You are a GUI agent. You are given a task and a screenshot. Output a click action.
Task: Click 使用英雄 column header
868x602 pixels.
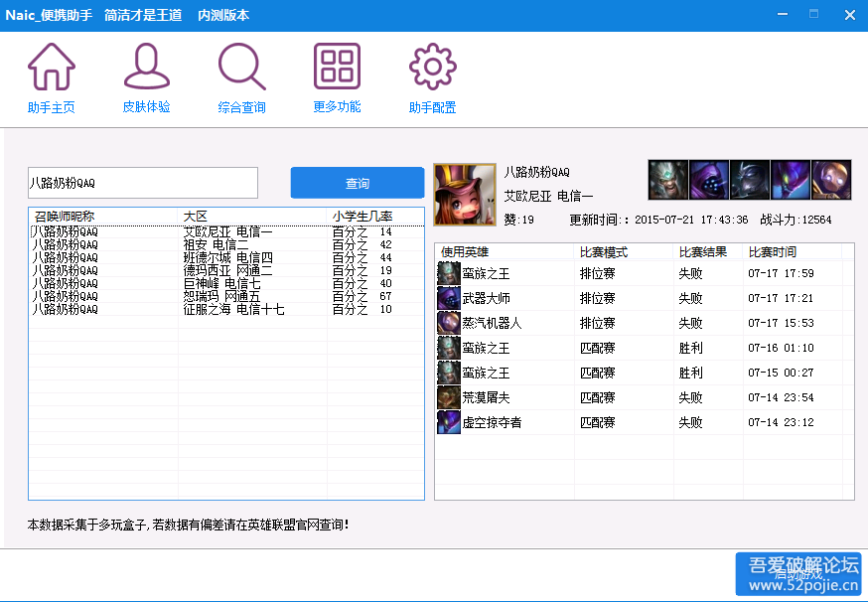point(505,252)
